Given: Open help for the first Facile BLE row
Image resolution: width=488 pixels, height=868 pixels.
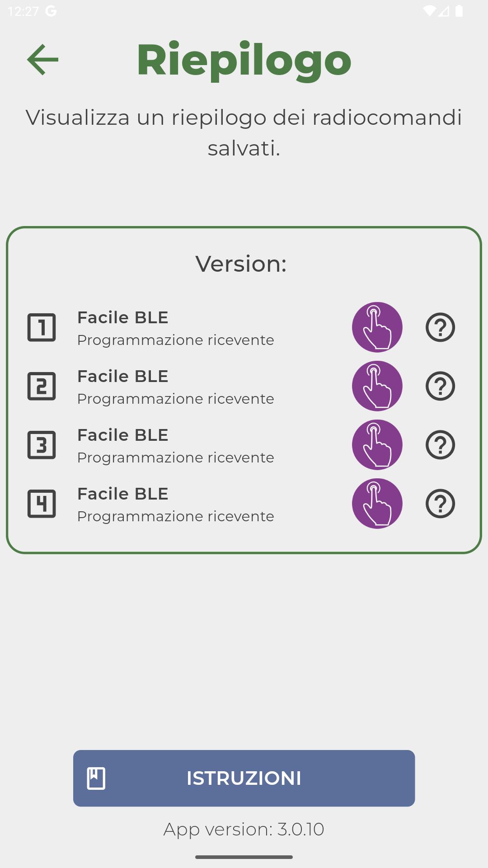Looking at the screenshot, I should 440,327.
